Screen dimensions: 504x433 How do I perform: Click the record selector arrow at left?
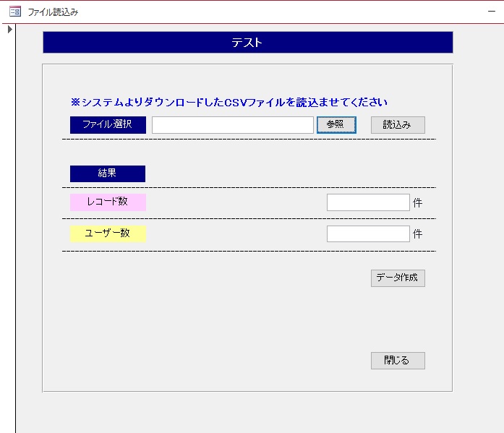[10, 30]
